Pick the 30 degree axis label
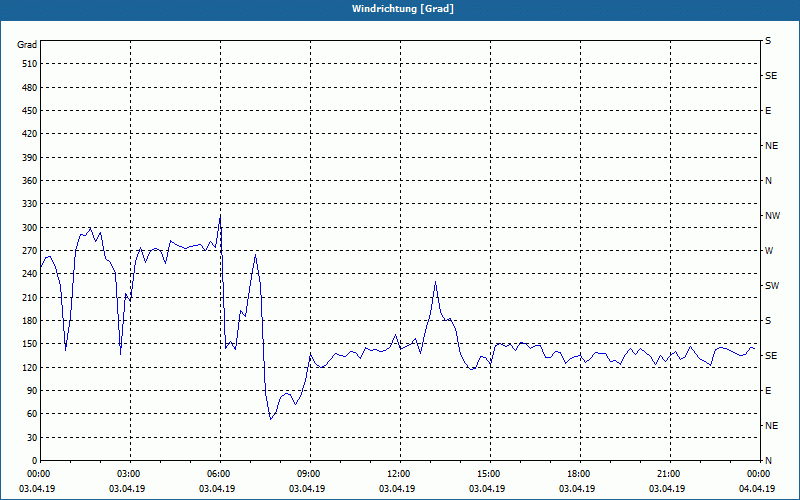 click(x=32, y=438)
